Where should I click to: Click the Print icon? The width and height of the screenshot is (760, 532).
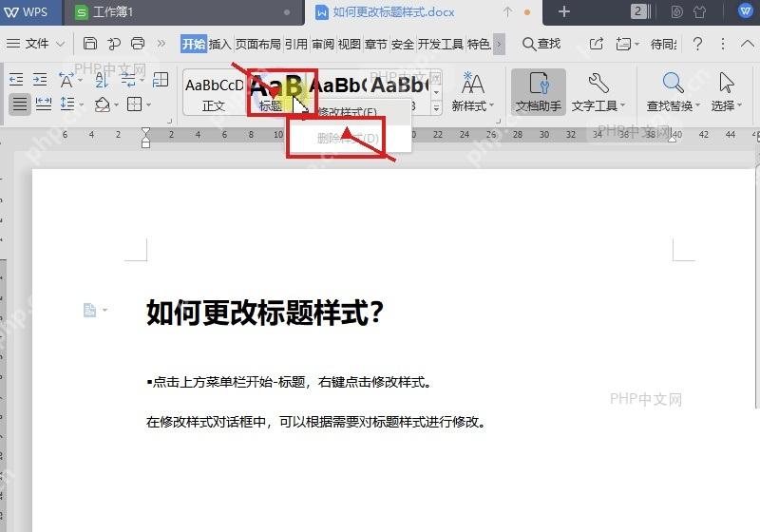coord(138,44)
